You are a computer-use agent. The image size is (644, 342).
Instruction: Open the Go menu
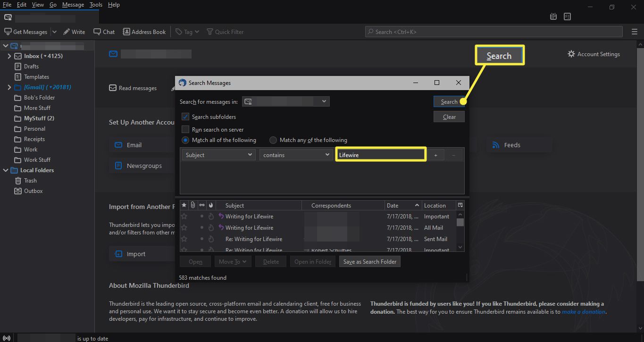click(x=53, y=5)
